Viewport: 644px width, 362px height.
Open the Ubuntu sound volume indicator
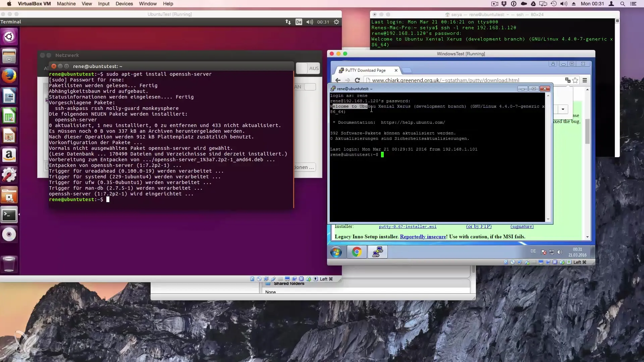[x=310, y=22]
